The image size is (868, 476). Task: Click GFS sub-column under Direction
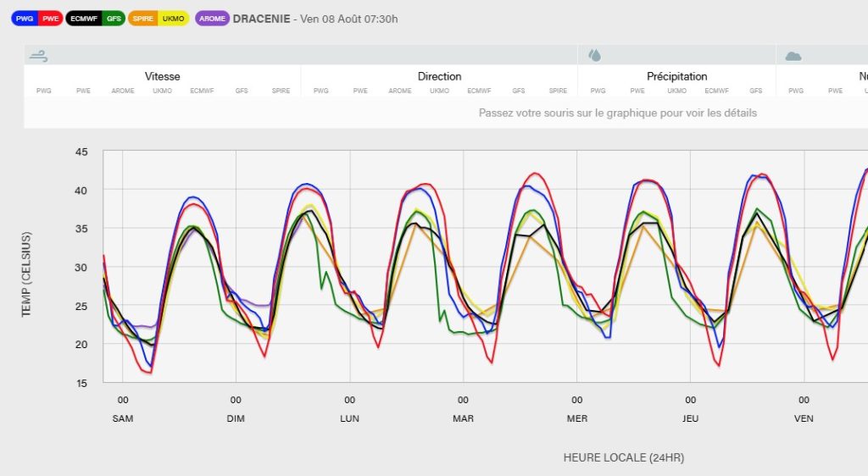coord(519,91)
